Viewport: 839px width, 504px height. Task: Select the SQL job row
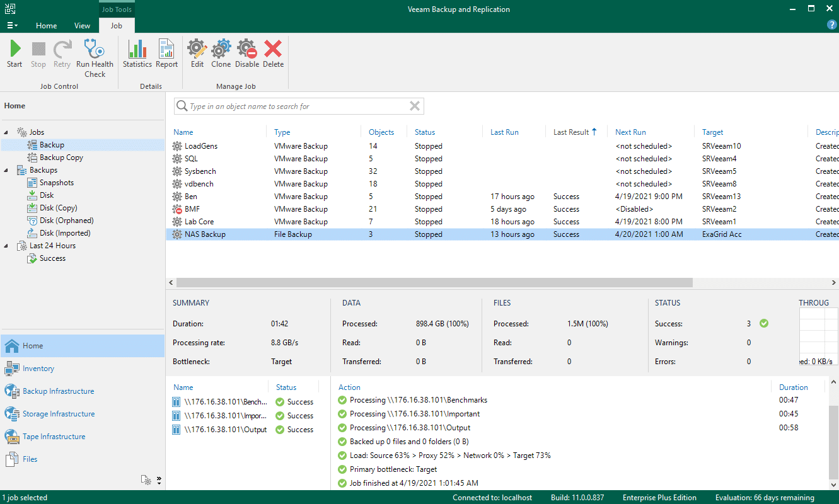tap(502, 159)
